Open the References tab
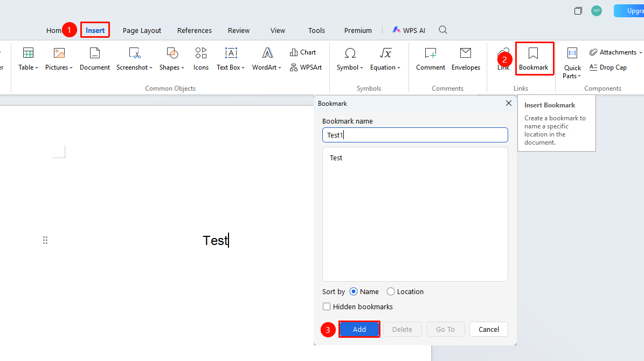Viewport: 644px width, 361px height. click(x=194, y=30)
